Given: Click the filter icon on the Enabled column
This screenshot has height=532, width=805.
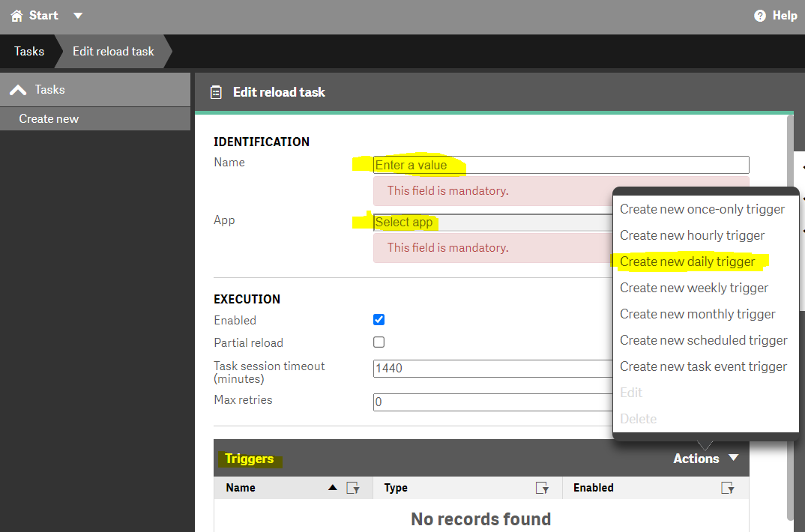Looking at the screenshot, I should point(726,488).
